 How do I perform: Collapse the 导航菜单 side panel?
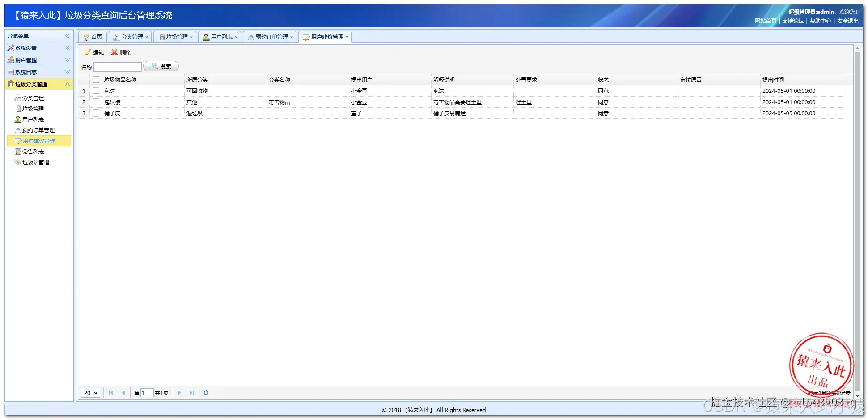(68, 36)
